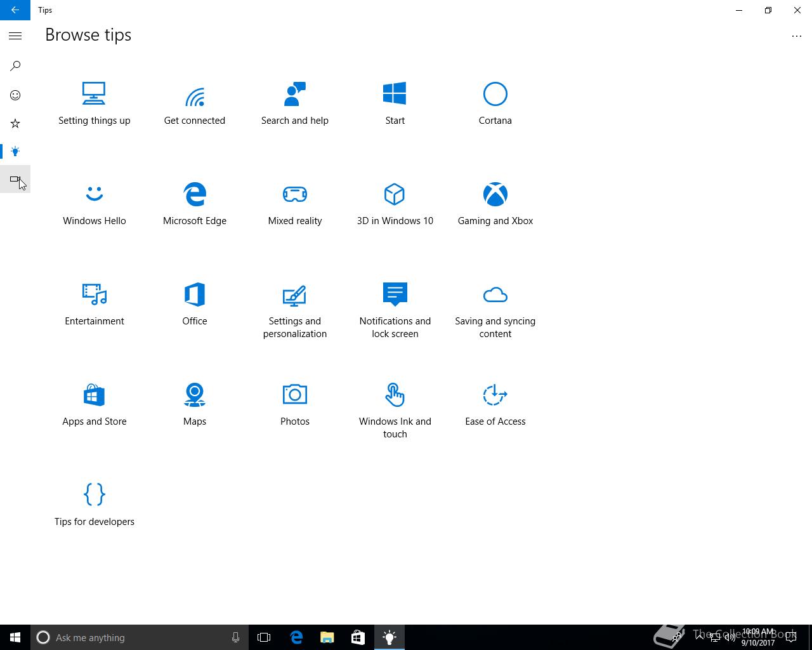Show hidden tray icons chevron
Image resolution: width=812 pixels, height=650 pixels.
point(700,637)
